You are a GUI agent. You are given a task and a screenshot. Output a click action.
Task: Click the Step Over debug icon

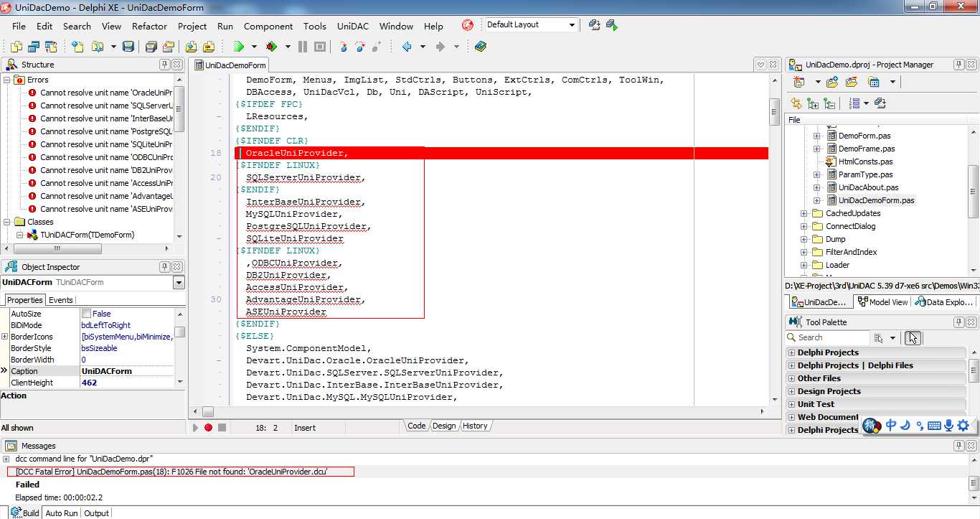[x=360, y=47]
